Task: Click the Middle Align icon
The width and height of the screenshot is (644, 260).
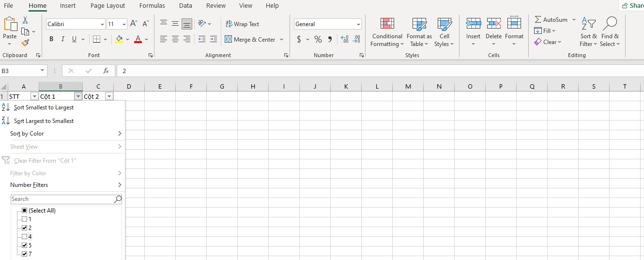Action: coord(175,24)
